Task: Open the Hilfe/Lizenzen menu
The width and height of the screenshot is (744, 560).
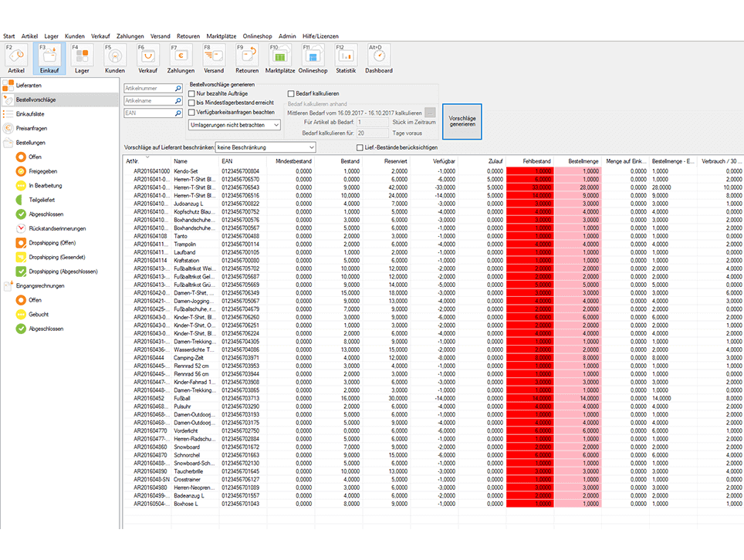Action: tap(320, 36)
